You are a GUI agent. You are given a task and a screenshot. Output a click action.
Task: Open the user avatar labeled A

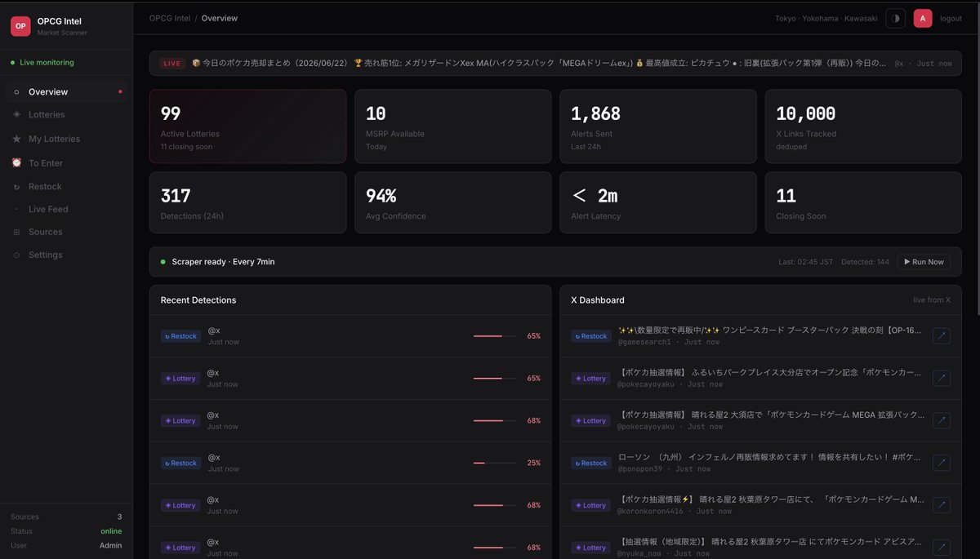pos(923,18)
